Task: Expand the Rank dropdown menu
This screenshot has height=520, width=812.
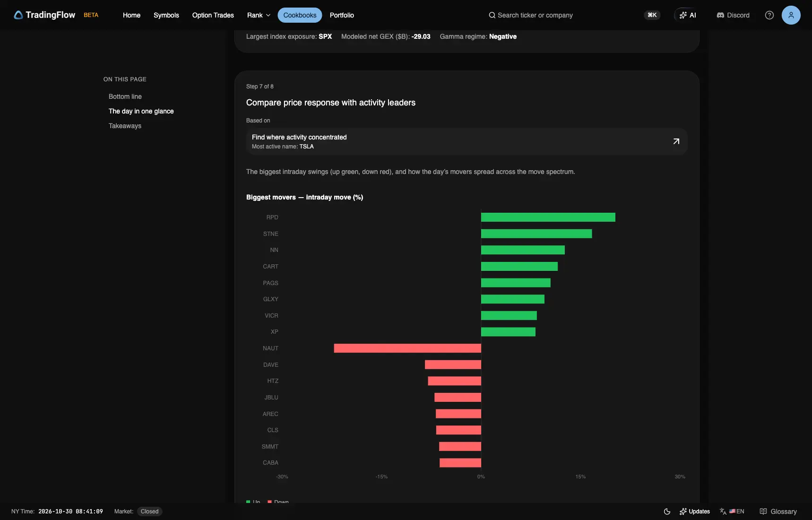Action: (259, 15)
